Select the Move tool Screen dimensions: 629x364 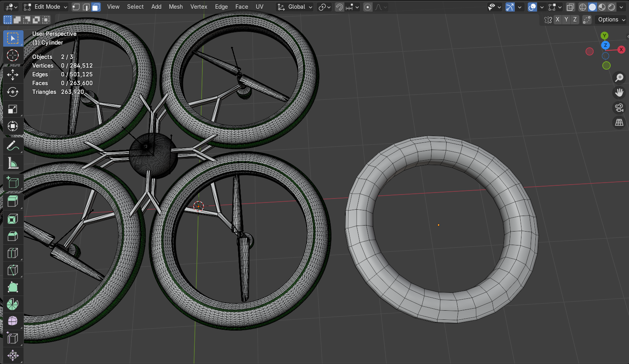click(13, 74)
